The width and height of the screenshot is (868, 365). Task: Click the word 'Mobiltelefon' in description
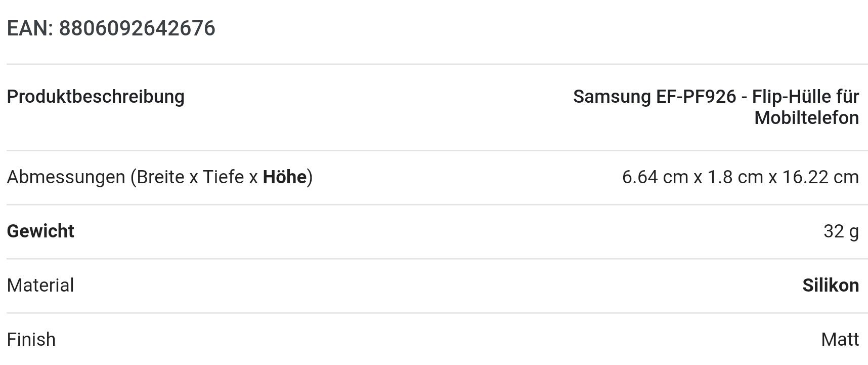coord(806,118)
